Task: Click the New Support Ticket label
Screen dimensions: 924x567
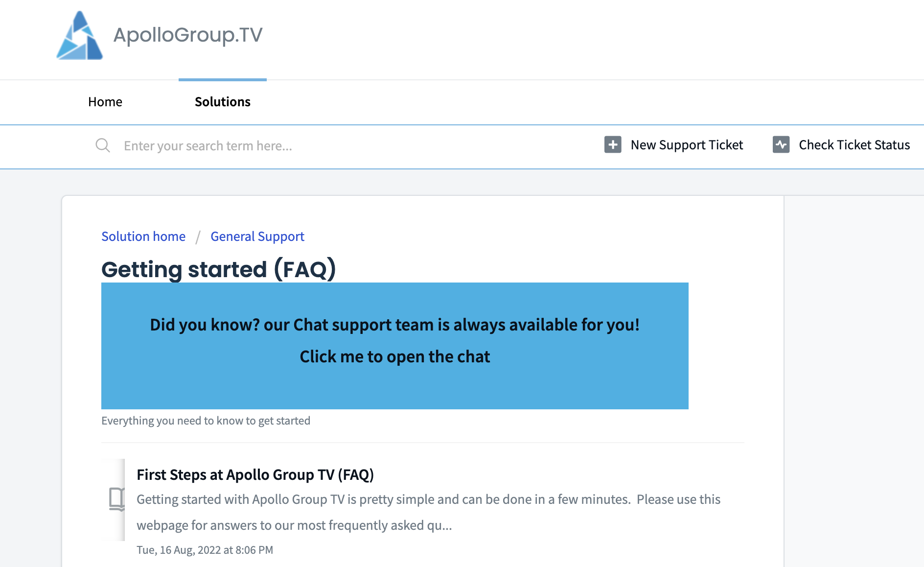Action: [x=687, y=145]
